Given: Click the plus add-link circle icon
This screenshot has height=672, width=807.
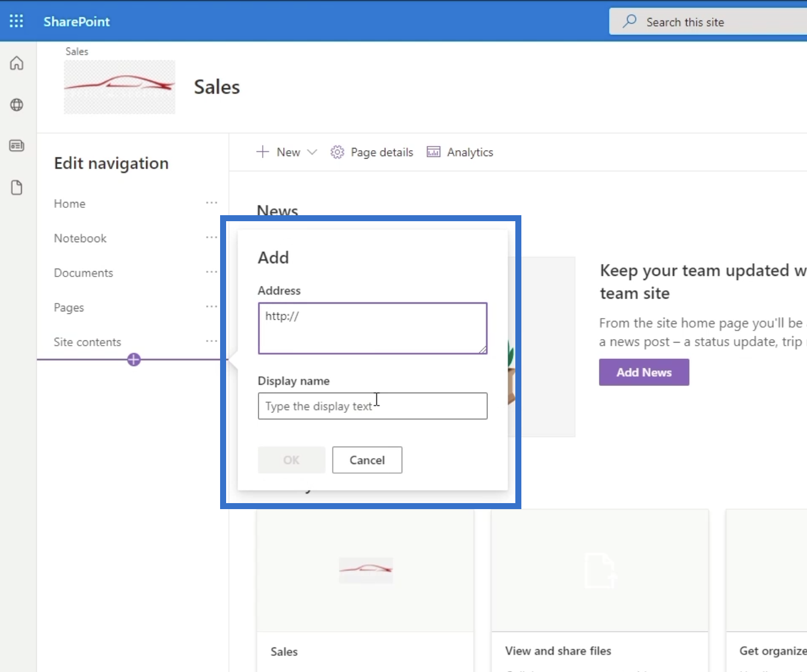Looking at the screenshot, I should (134, 359).
